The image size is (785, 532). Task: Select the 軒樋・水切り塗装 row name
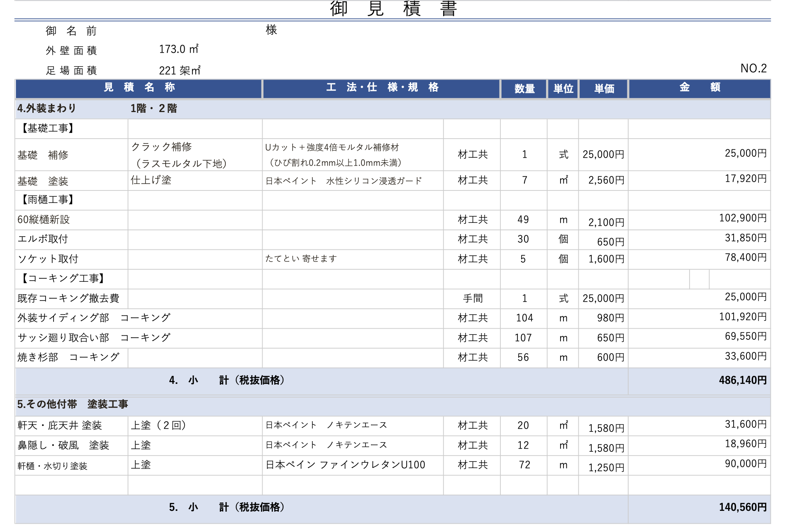pyautogui.click(x=52, y=466)
